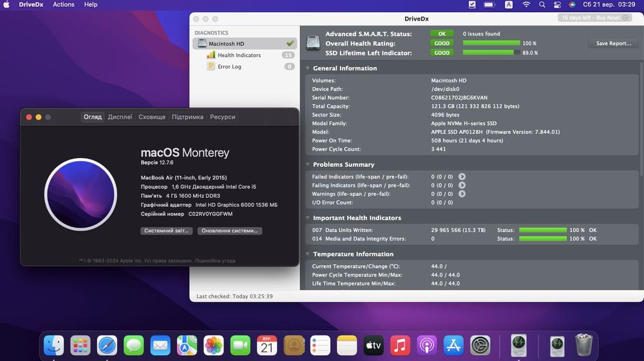Open Music app in the dock
This screenshot has height=361, width=644.
(400, 345)
